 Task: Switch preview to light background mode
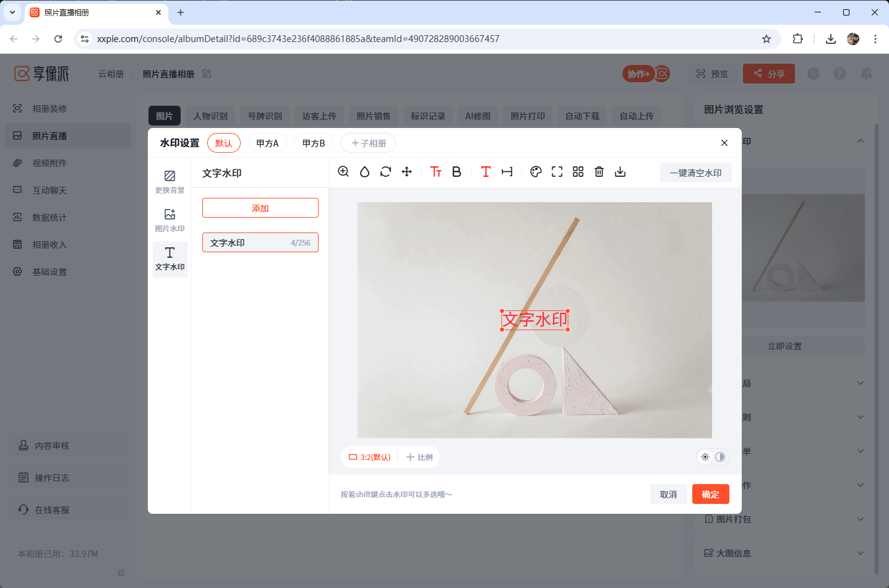coord(705,457)
